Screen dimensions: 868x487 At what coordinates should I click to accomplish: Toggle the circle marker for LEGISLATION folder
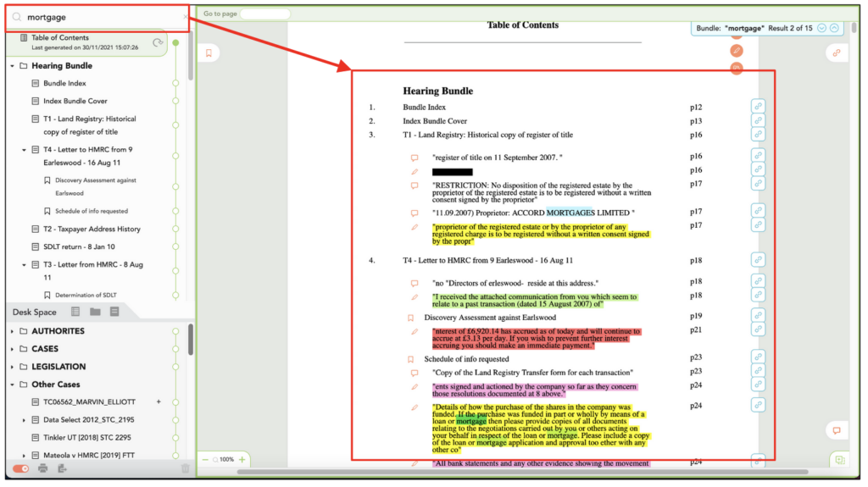(x=175, y=367)
